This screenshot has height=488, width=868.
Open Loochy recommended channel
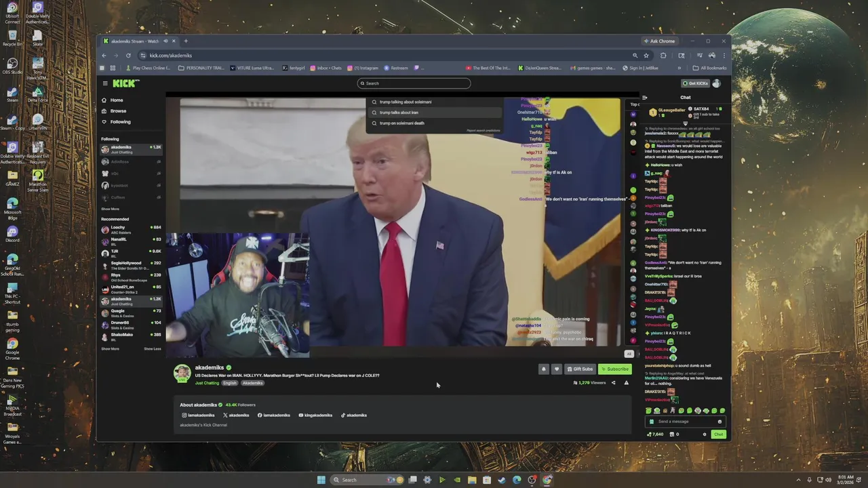point(131,229)
